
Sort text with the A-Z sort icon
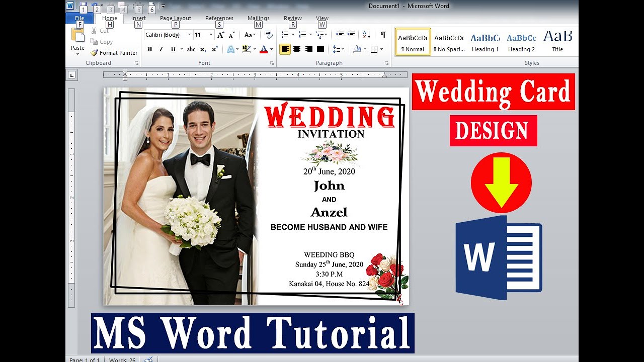tap(366, 35)
